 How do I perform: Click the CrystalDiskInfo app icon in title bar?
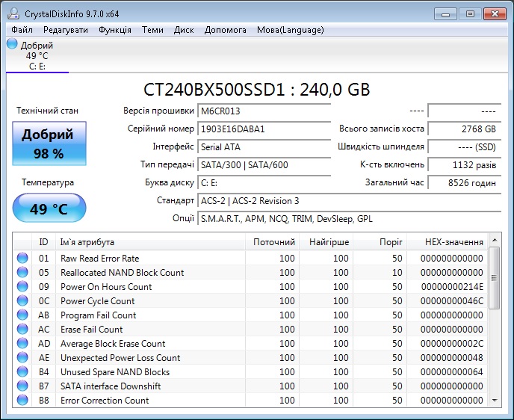pos(13,13)
